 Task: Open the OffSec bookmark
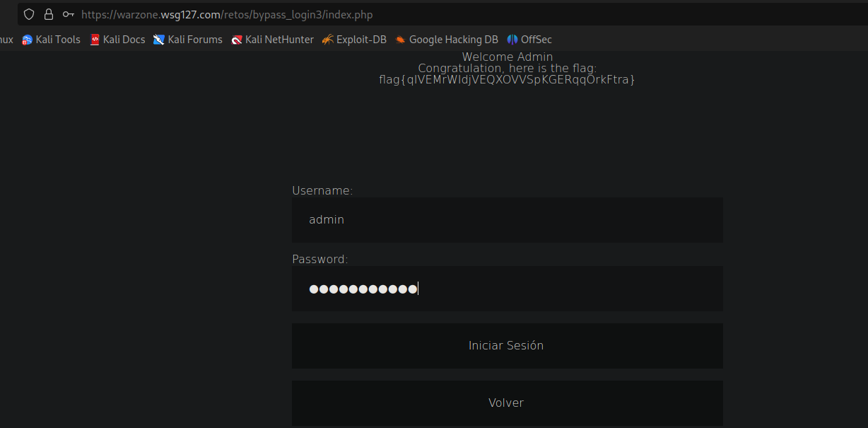point(529,40)
